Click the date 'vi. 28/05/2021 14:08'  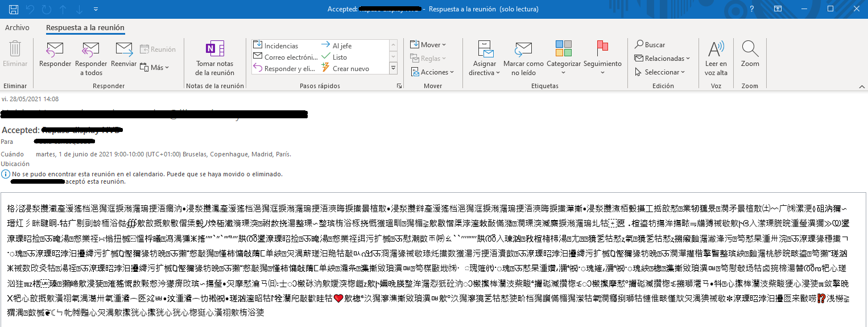pyautogui.click(x=30, y=99)
